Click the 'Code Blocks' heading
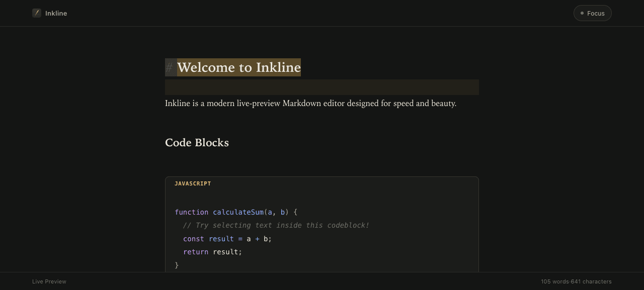This screenshot has height=290, width=644. point(197,143)
